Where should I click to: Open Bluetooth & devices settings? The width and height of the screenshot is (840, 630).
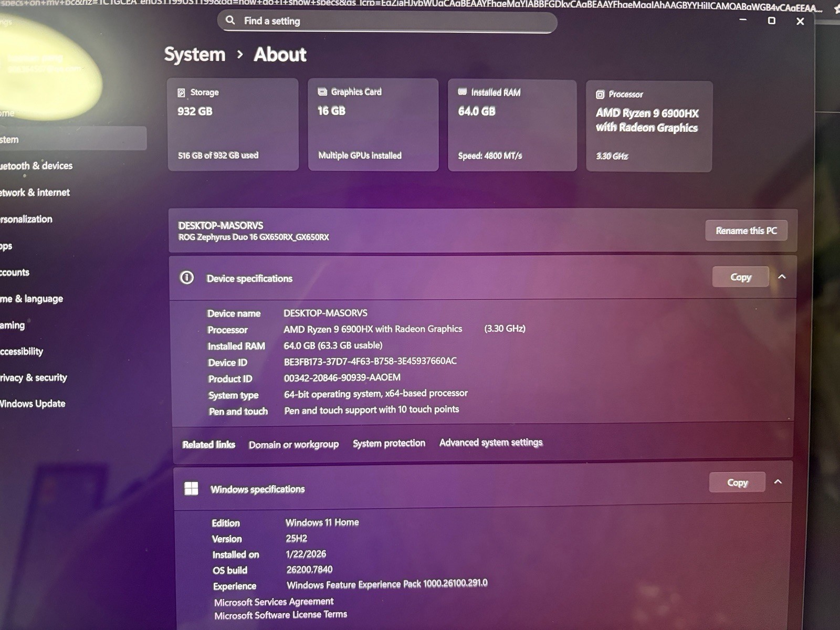(x=36, y=166)
